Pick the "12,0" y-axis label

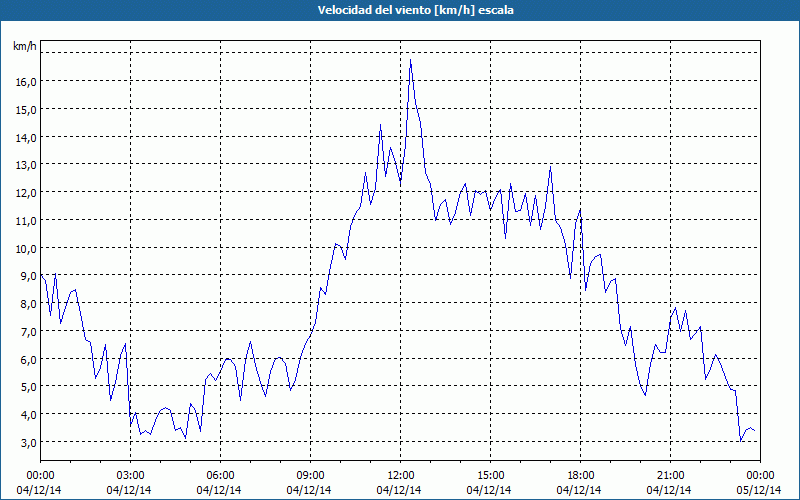click(x=24, y=193)
